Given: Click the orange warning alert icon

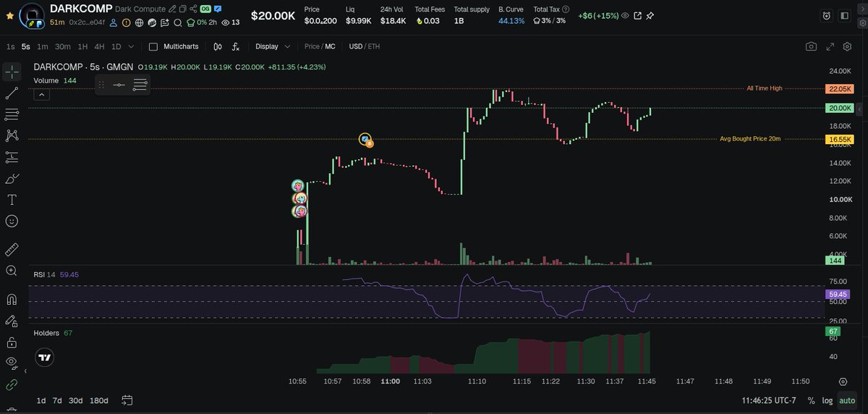Looking at the screenshot, I should click(x=127, y=22).
